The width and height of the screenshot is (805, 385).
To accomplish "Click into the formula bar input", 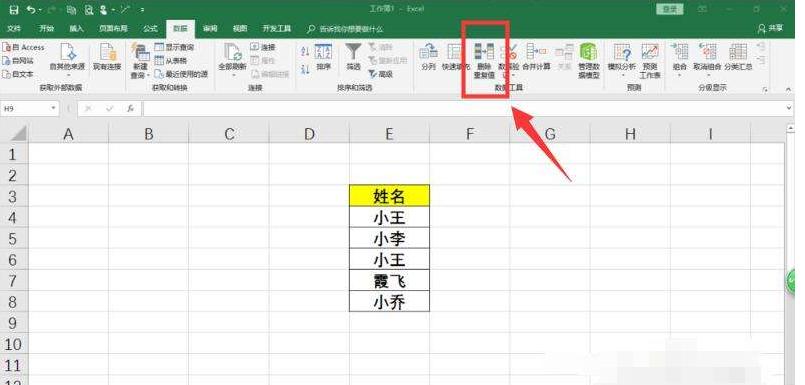I will [x=464, y=108].
